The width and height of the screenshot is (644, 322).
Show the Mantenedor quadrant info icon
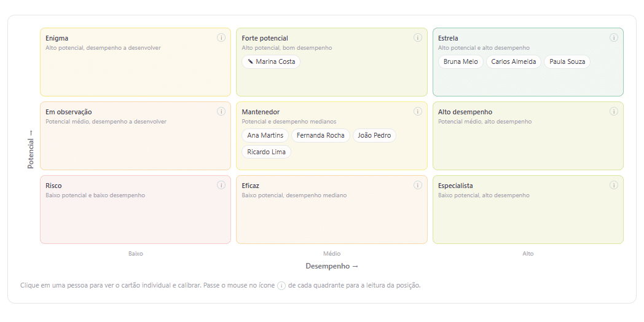point(418,111)
